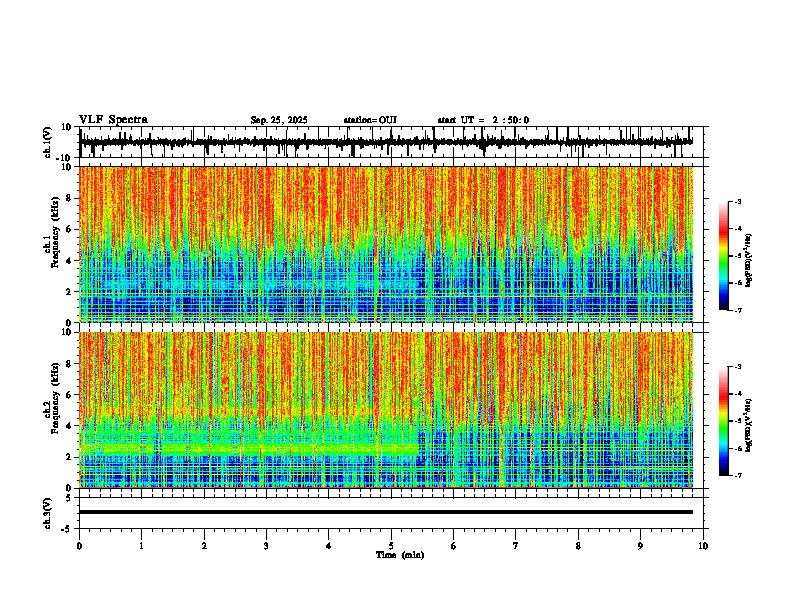Click the ch.2 color scale 'log(PSD)' label
792x612 pixels.
point(750,425)
